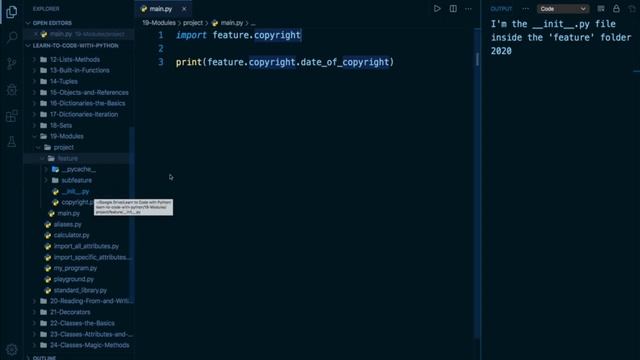Click the import keyword on line 1

click(x=191, y=35)
